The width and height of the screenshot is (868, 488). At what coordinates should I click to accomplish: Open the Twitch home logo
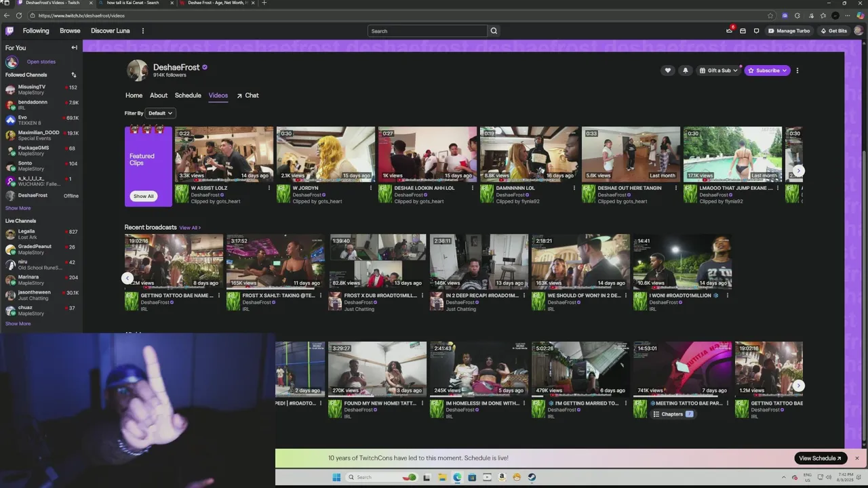point(9,30)
